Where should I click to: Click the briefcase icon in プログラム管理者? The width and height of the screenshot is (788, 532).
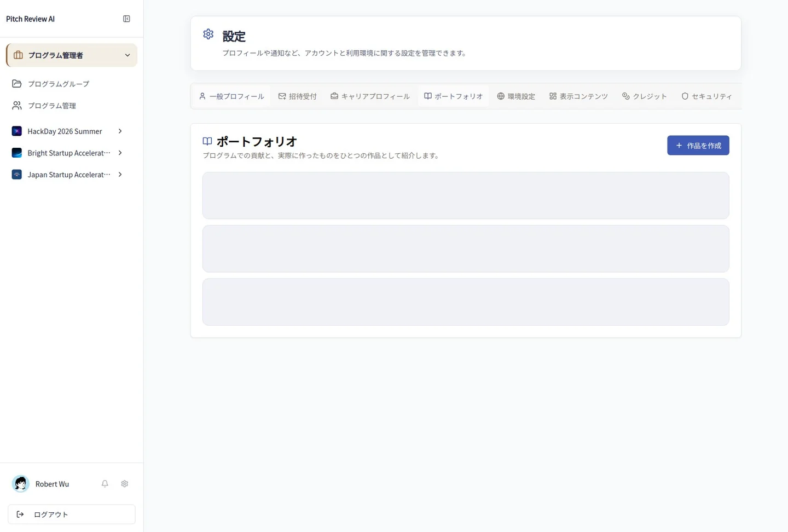point(18,55)
